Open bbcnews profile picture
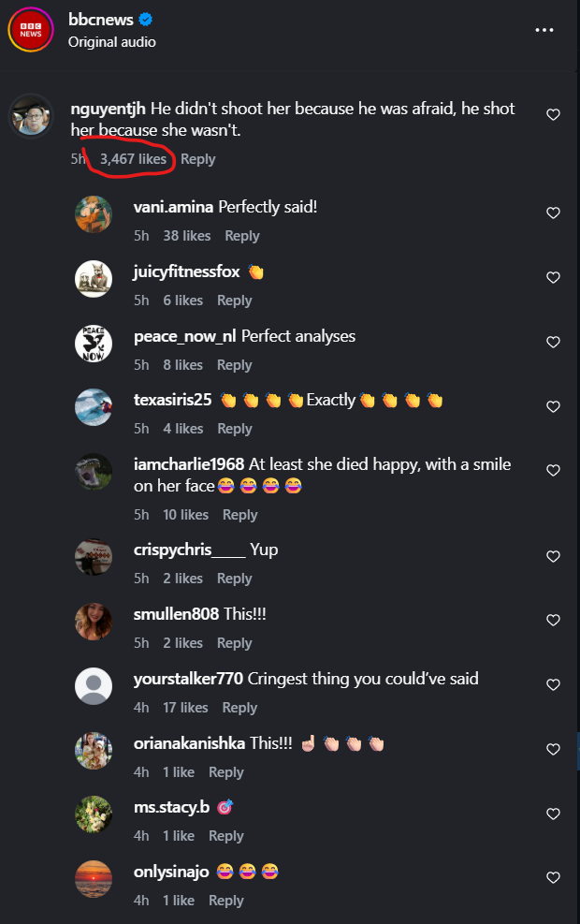This screenshot has width=580, height=924. tap(31, 30)
